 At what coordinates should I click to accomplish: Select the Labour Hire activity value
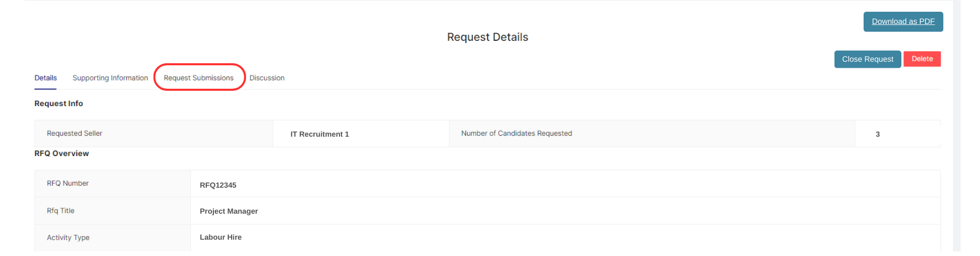pyautogui.click(x=220, y=237)
